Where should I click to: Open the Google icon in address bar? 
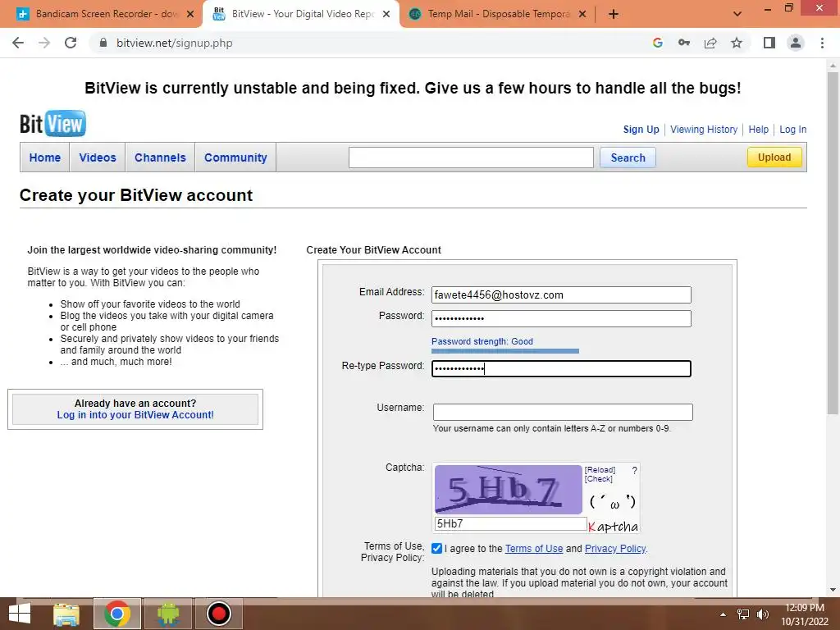pos(658,43)
